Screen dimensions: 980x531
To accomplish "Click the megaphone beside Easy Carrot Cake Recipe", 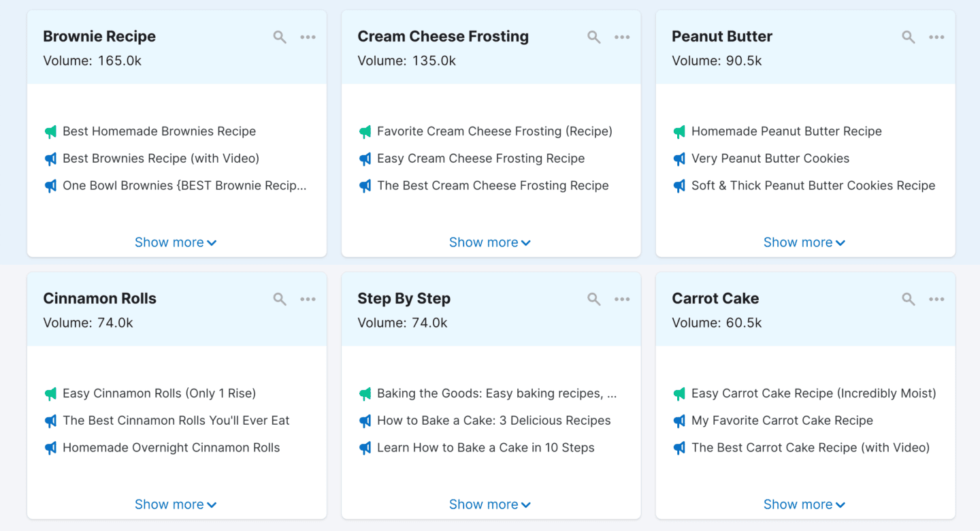I will coord(679,393).
